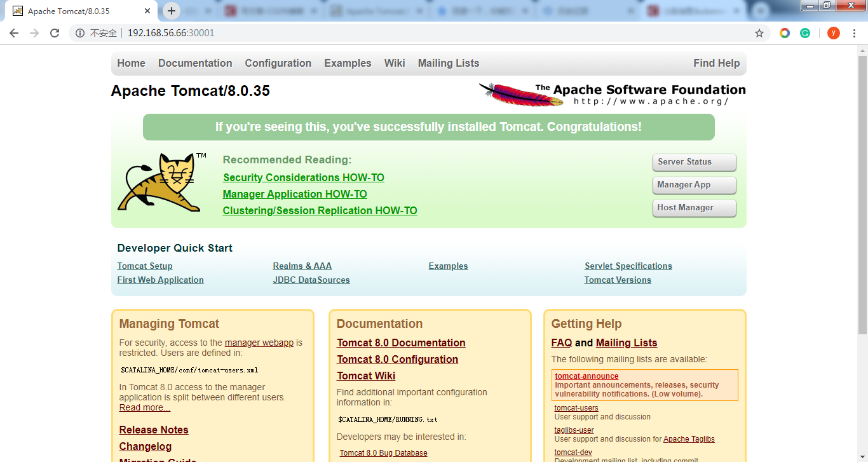
Task: Click the $CATALINA_HOME/conf/tomcat-users.xml text
Action: click(189, 370)
